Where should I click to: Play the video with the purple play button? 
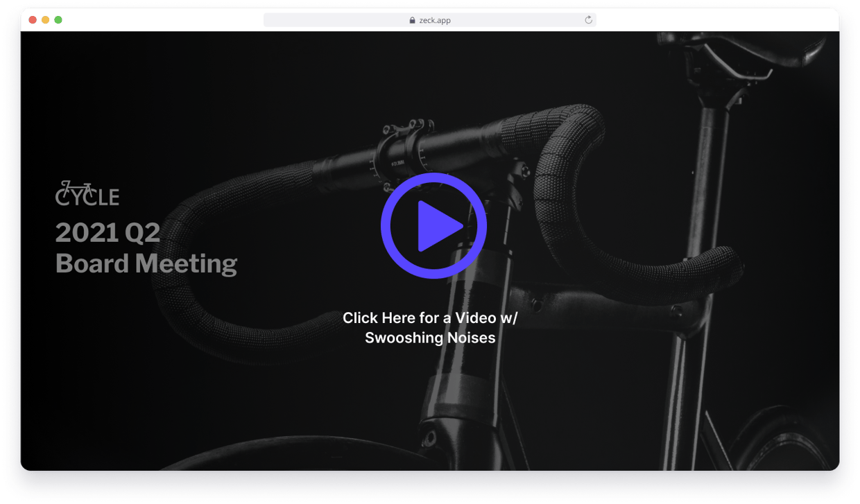coord(433,225)
